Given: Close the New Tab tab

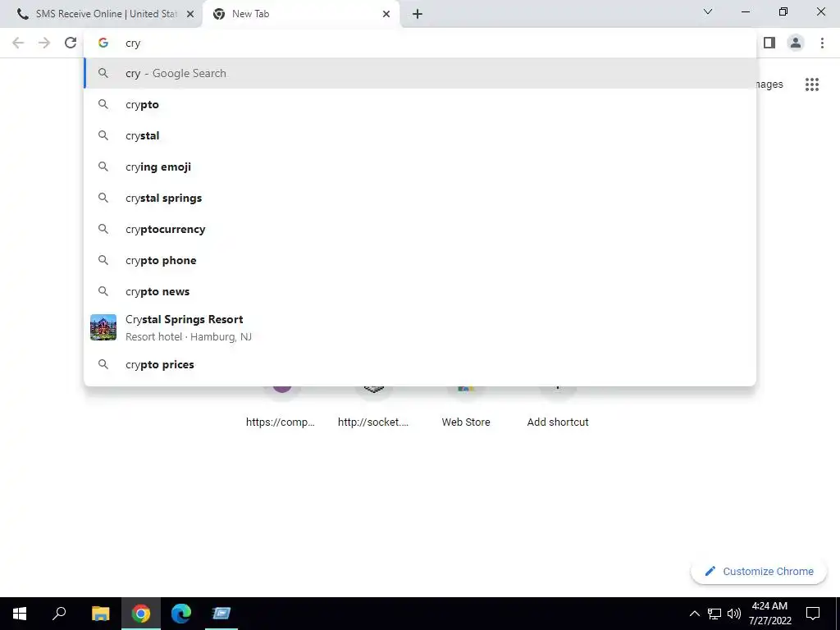Looking at the screenshot, I should pos(386,14).
